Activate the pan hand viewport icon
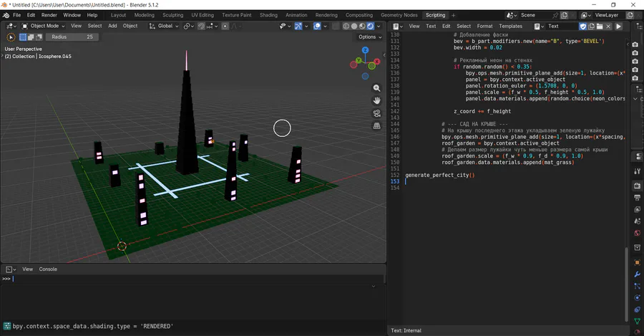 click(376, 101)
